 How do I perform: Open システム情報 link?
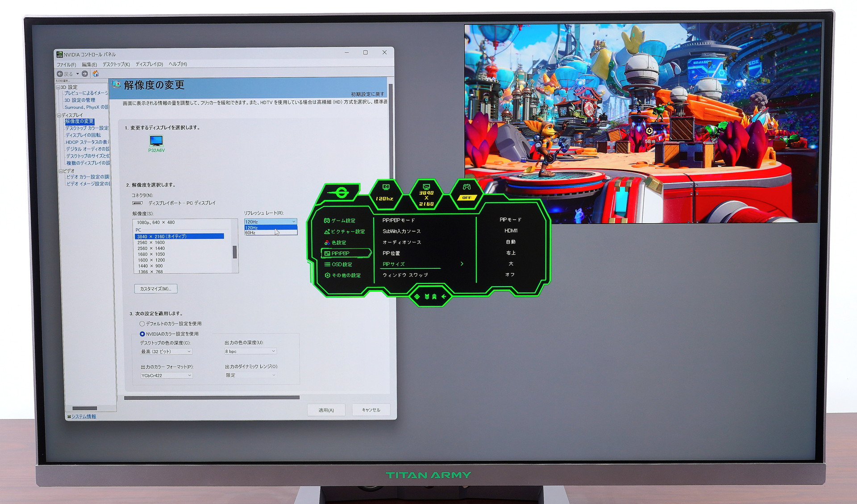(x=83, y=417)
